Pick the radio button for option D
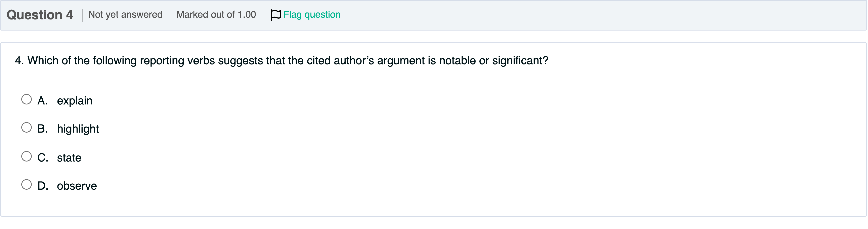The image size is (868, 229). click(x=26, y=185)
